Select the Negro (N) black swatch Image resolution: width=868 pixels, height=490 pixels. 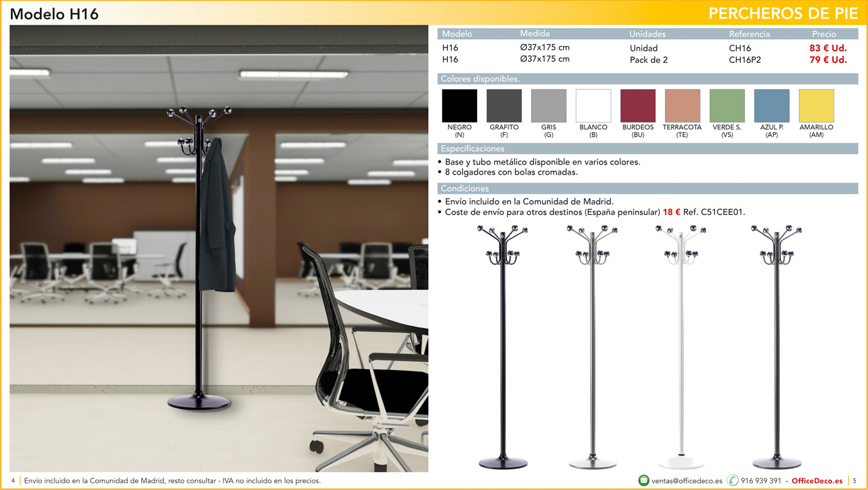click(459, 106)
